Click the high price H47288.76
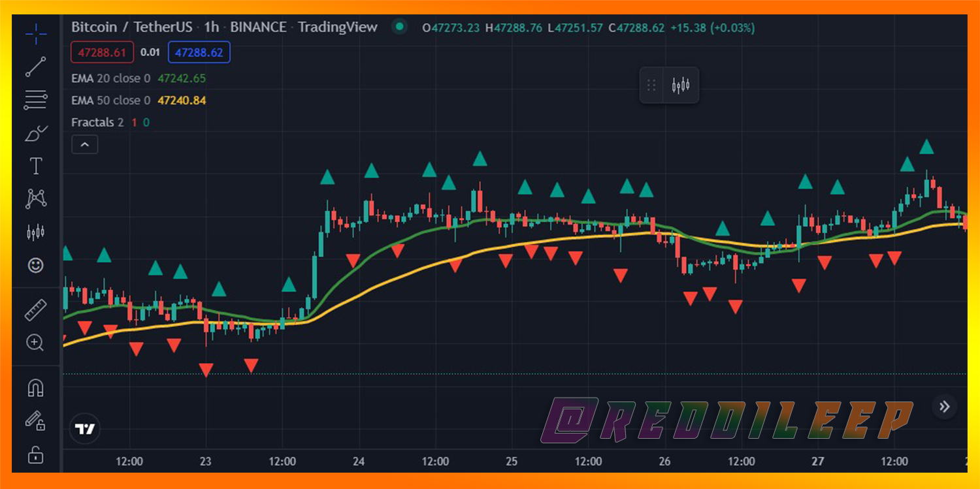 click(514, 28)
